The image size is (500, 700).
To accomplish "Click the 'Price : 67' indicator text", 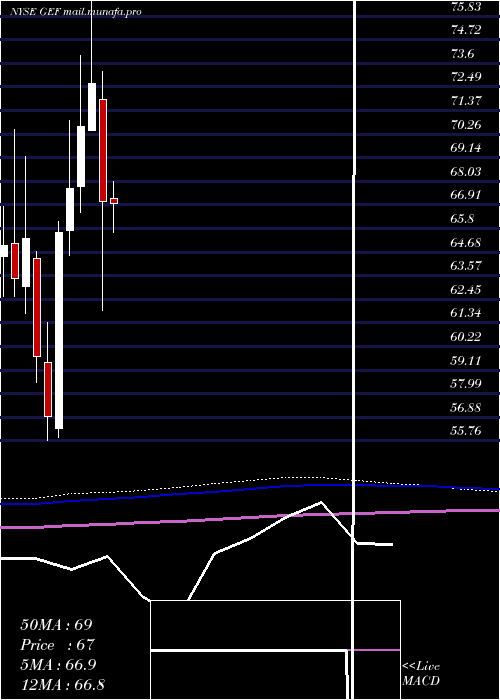I will (56, 645).
